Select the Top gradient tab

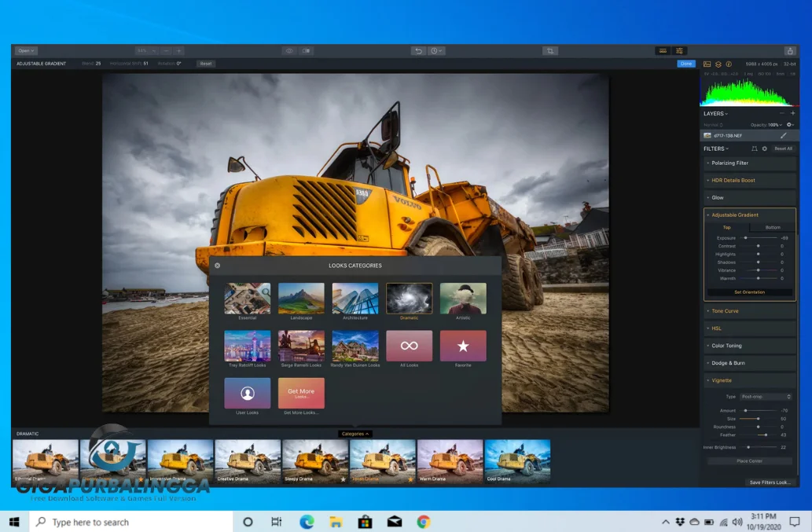point(726,227)
